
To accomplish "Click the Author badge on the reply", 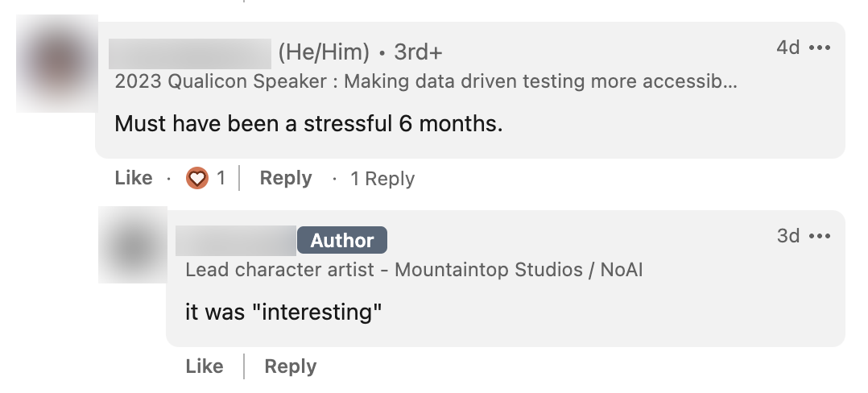I will (x=342, y=241).
